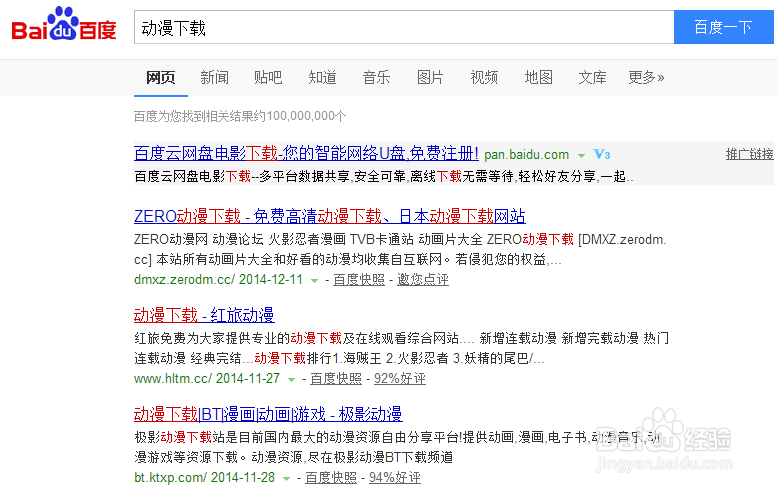Click the 92%好评 rating link
This screenshot has width=777, height=491.
pyautogui.click(x=400, y=379)
